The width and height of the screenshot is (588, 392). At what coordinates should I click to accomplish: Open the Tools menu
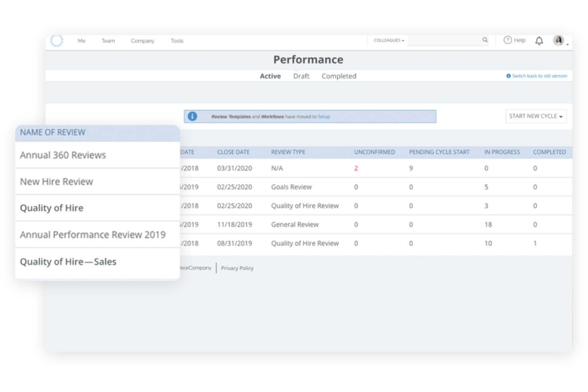[177, 41]
